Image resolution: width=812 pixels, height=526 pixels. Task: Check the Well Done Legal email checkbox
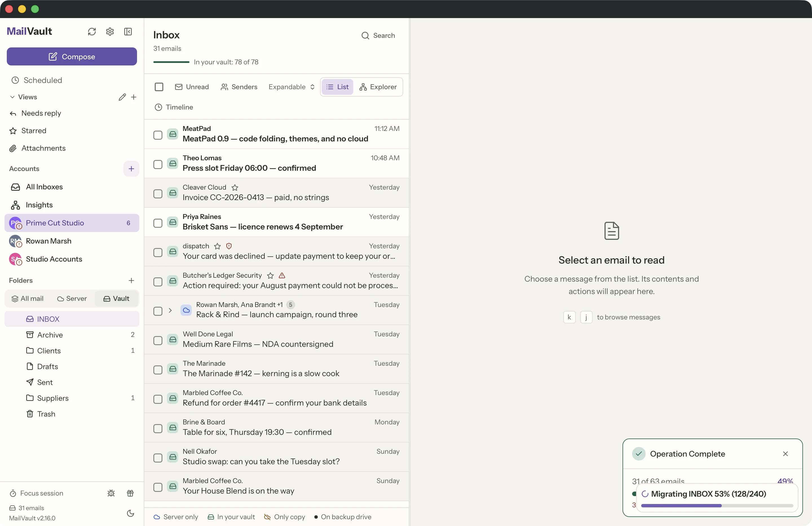coord(158,341)
